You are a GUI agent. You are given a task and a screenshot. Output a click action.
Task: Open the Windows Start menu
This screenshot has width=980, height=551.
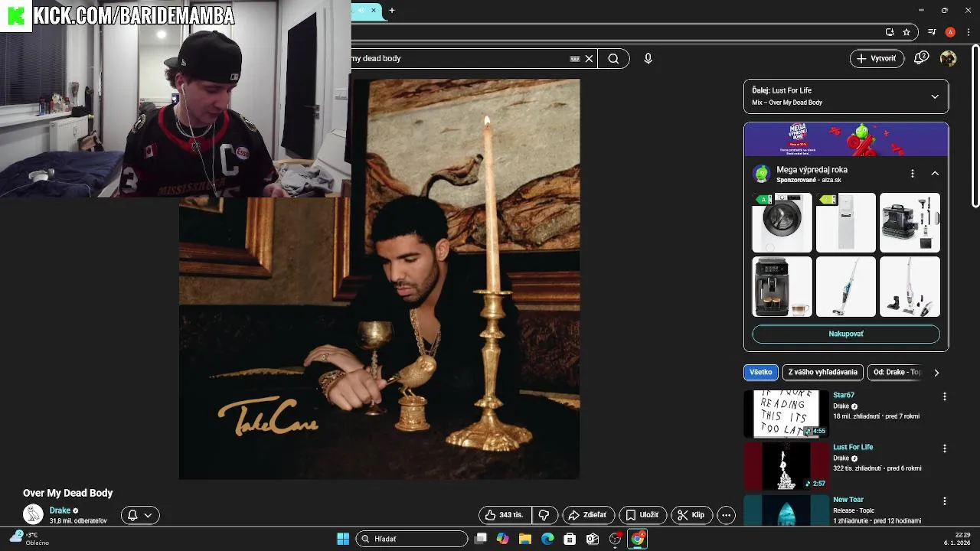click(x=343, y=539)
